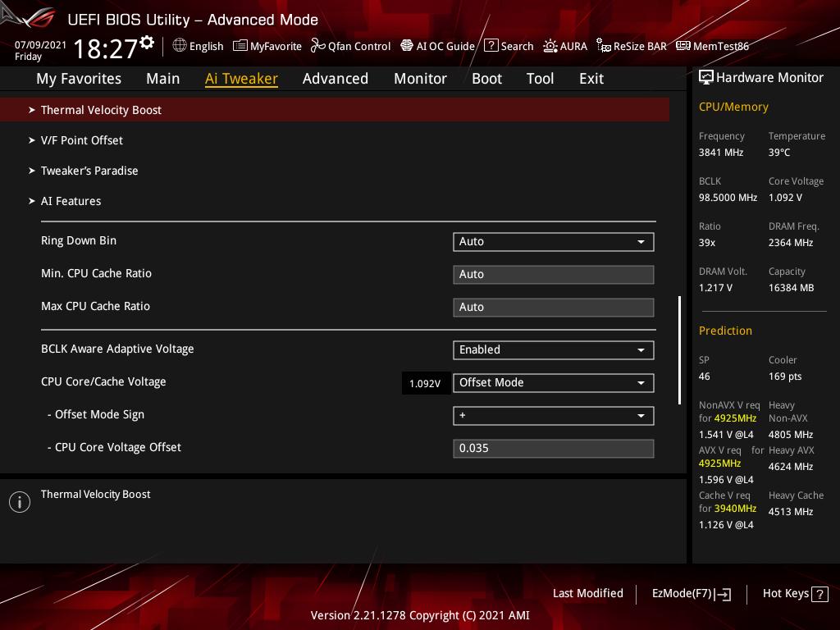Click the Hardware Monitor screen icon
840x630 pixels.
(706, 78)
